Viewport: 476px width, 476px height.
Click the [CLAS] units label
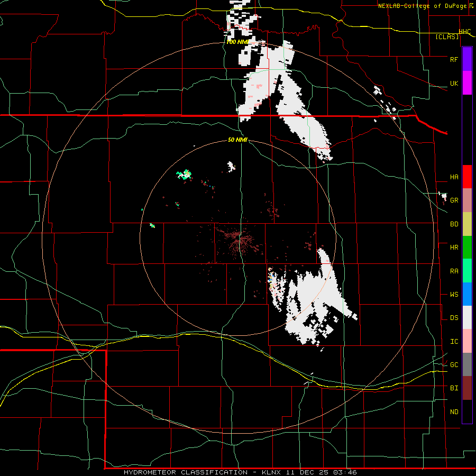coord(447,36)
